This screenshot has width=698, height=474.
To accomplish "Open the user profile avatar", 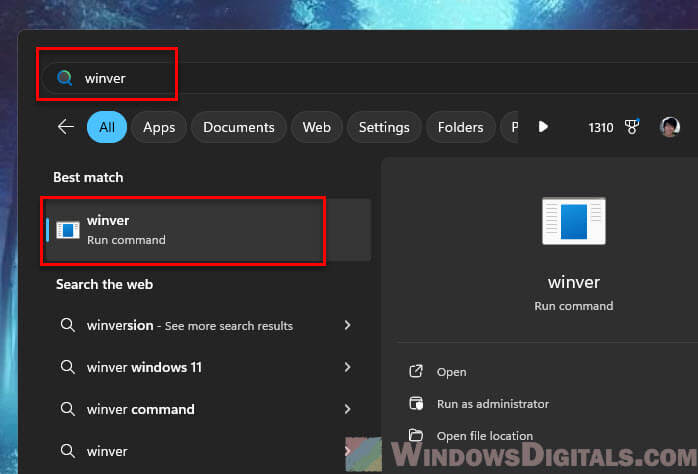I will [670, 127].
